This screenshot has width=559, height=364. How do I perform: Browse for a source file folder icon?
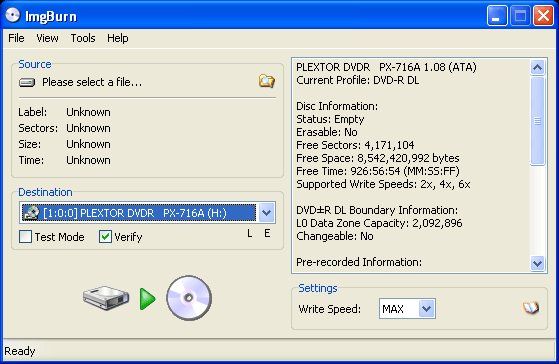click(267, 81)
